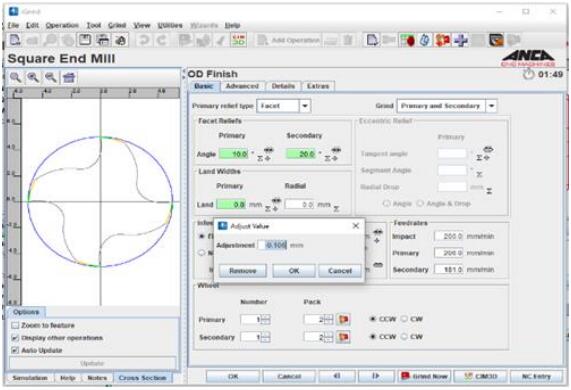571x390 pixels.
Task: Uncheck Display other operations option
Action: pos(15,338)
